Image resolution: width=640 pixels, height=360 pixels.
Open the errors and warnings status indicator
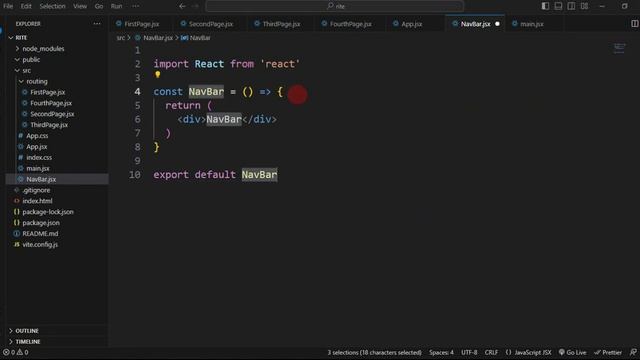click(x=16, y=352)
